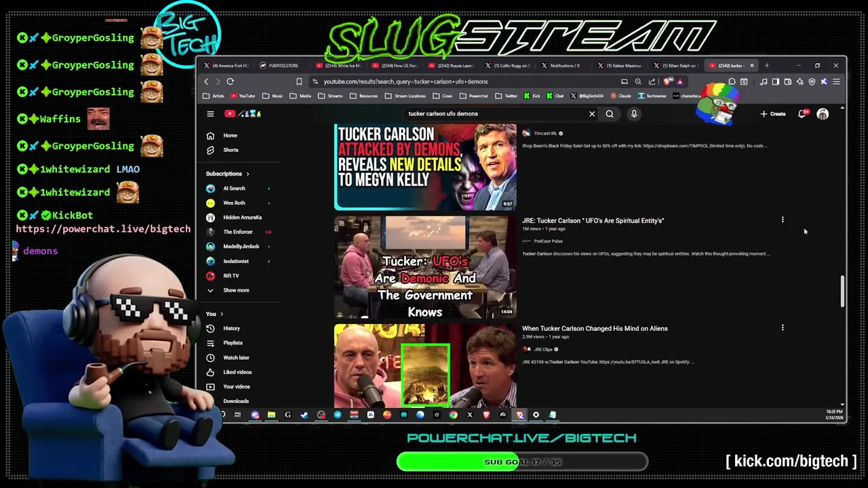Open Chrome from the taskbar
The width and height of the screenshot is (868, 488).
pos(453,415)
